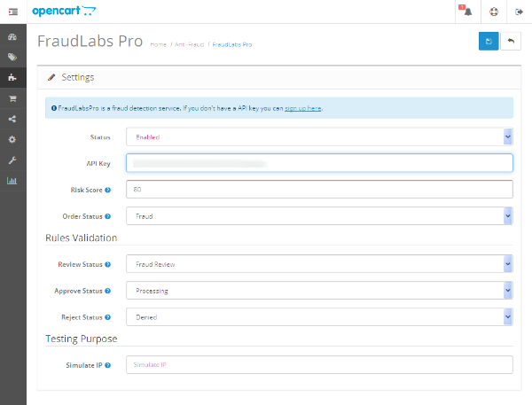This screenshot has width=532, height=405.
Task: Click the 'Testing Purpose' heading
Action: [82, 339]
